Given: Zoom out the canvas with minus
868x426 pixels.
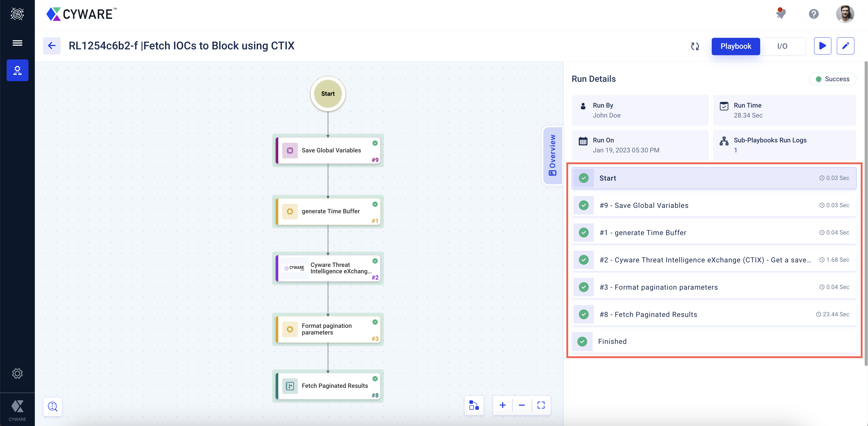Looking at the screenshot, I should pyautogui.click(x=522, y=405).
